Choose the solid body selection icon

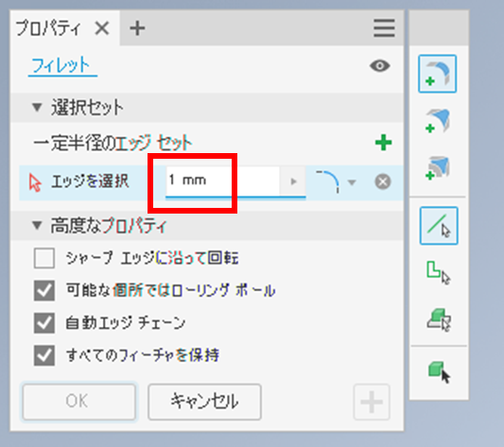pyautogui.click(x=439, y=372)
